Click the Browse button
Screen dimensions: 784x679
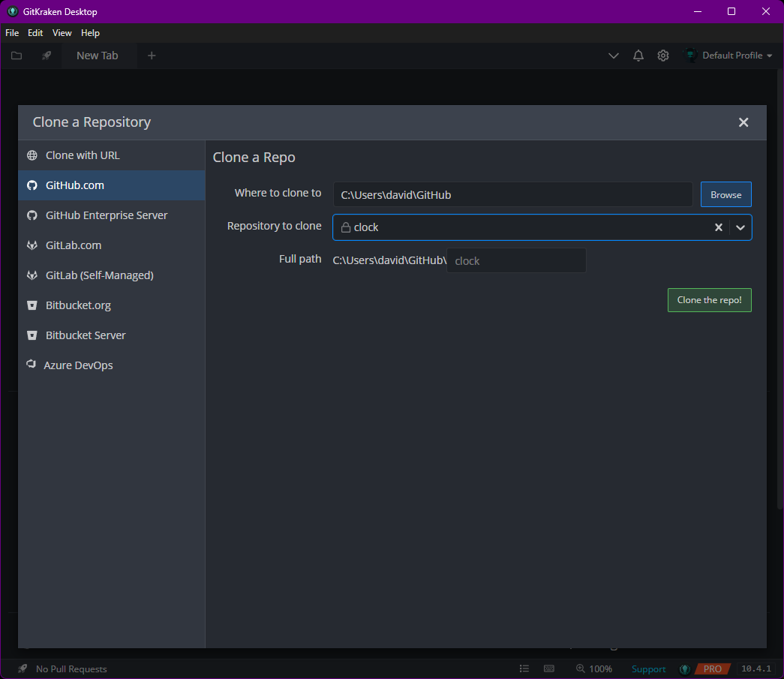coord(725,194)
